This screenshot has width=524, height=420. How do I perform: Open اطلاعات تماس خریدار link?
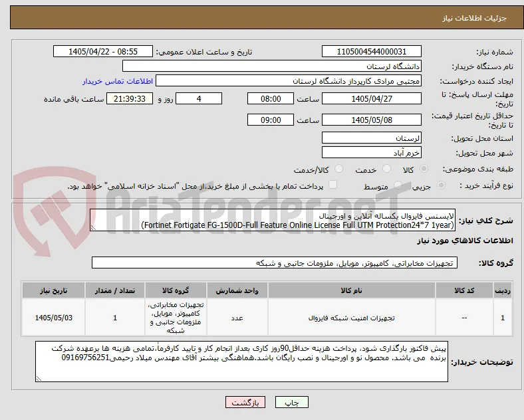click(x=118, y=81)
